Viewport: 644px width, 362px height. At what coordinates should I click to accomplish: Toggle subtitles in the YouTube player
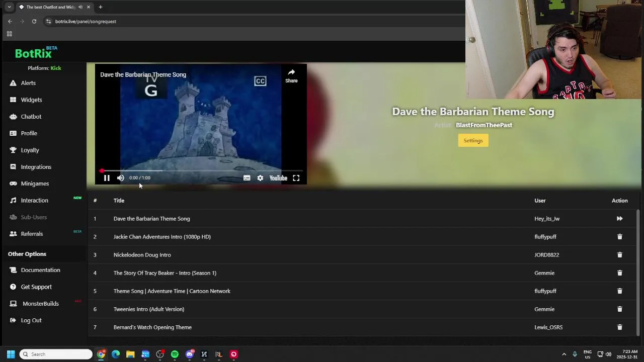(x=247, y=178)
